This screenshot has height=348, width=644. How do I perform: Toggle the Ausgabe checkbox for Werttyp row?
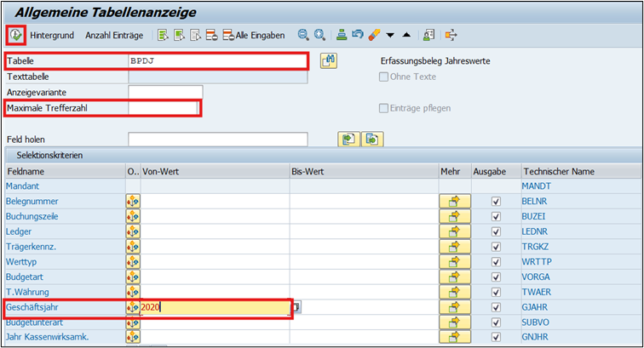point(496,262)
